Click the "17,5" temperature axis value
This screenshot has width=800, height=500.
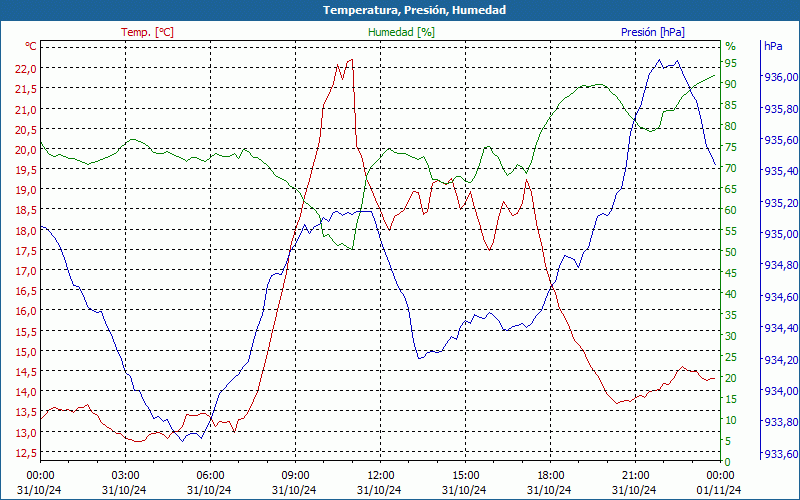(x=25, y=251)
